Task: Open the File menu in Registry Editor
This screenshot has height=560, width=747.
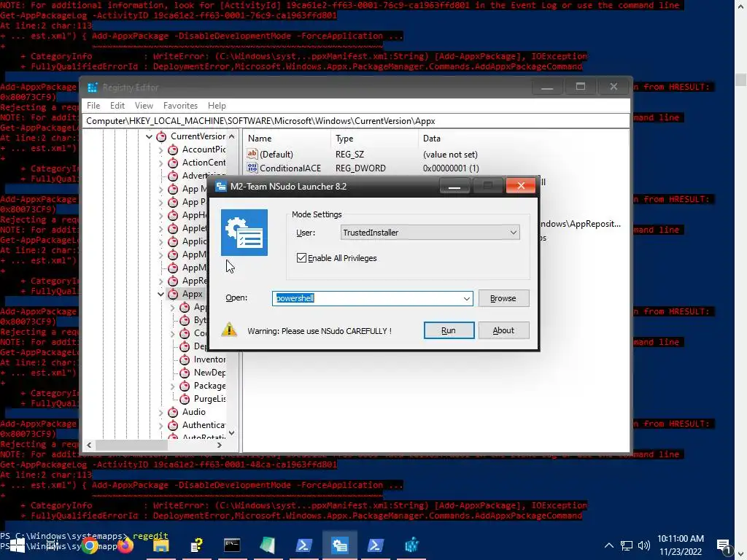Action: click(93, 106)
